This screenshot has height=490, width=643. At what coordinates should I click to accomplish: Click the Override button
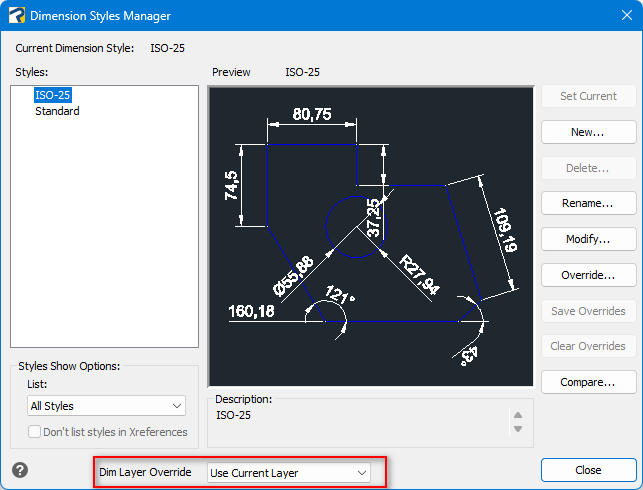(588, 275)
